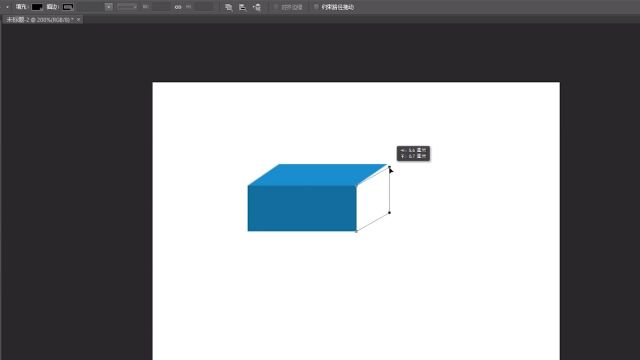
Task: Click top anchor point of the path
Action: tap(389, 167)
